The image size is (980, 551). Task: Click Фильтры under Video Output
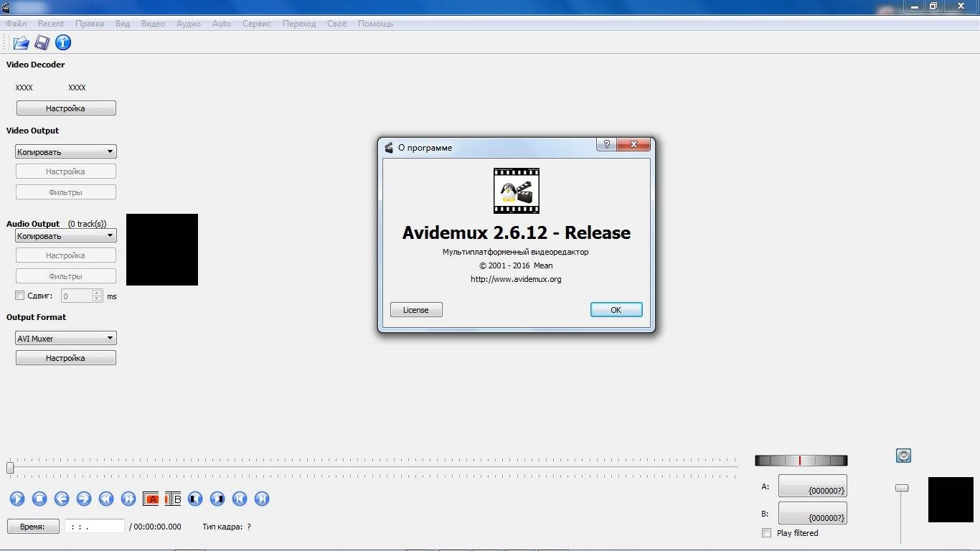65,192
